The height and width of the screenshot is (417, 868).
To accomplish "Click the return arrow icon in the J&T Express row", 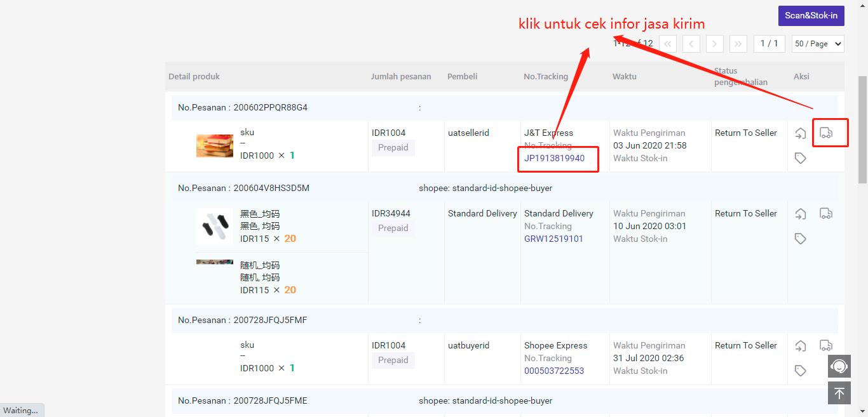I will click(801, 133).
